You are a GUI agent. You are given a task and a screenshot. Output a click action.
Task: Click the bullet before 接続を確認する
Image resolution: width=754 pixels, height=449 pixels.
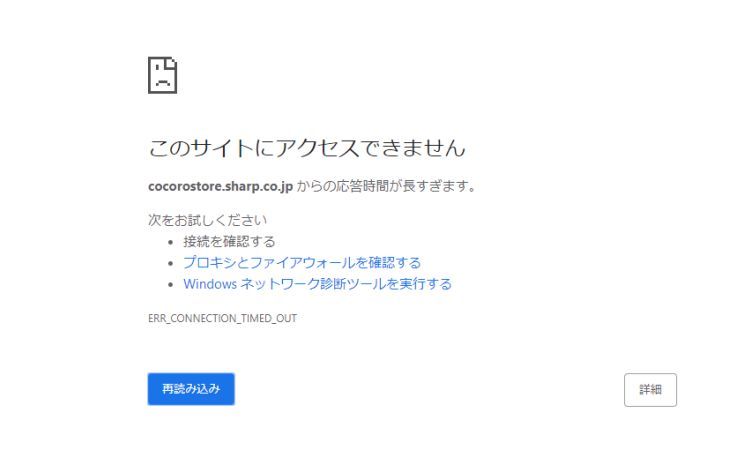pyautogui.click(x=170, y=242)
